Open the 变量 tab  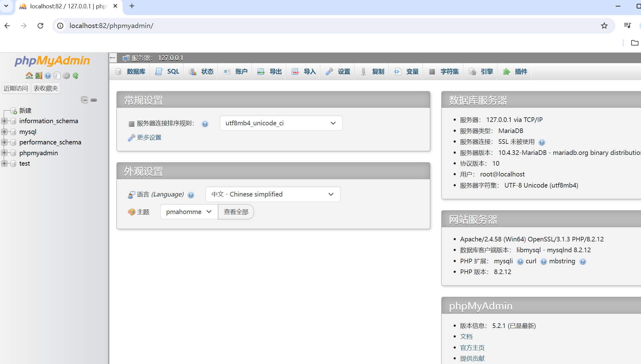[406, 72]
